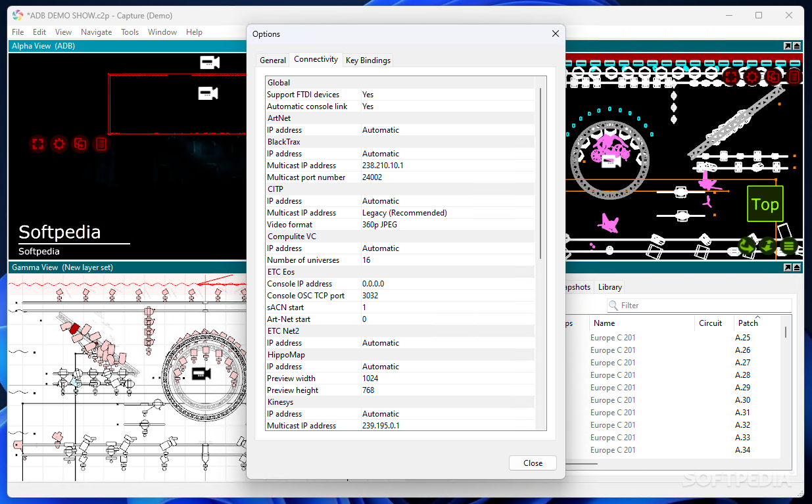Open the Video format 360p JPEG dropdown
The height and width of the screenshot is (504, 812).
point(448,225)
